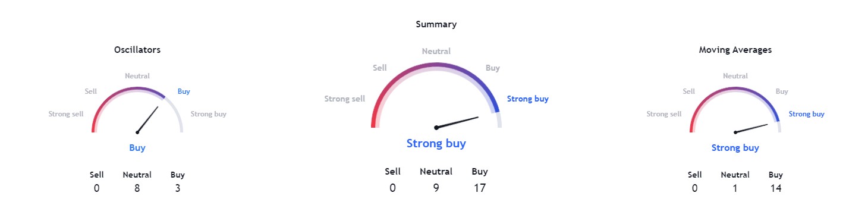Select the Strong sell label on Summary gauge
The width and height of the screenshot is (868, 215).
345,99
